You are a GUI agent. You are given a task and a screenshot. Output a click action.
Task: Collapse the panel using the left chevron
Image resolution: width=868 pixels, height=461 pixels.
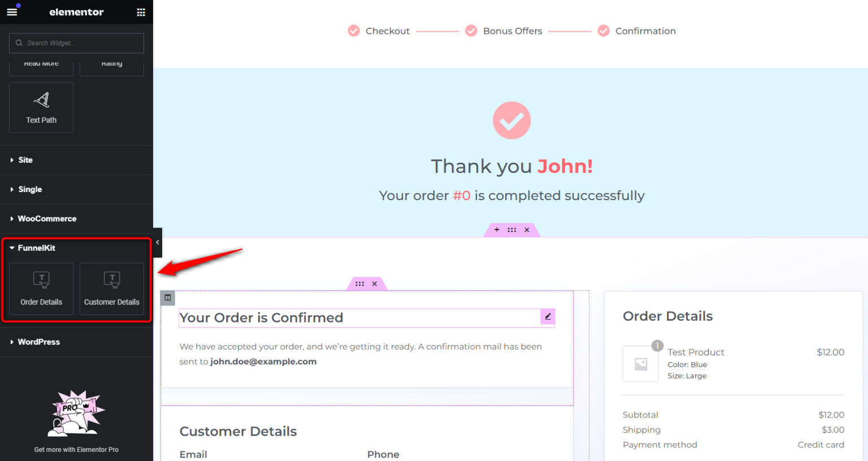pyautogui.click(x=157, y=243)
